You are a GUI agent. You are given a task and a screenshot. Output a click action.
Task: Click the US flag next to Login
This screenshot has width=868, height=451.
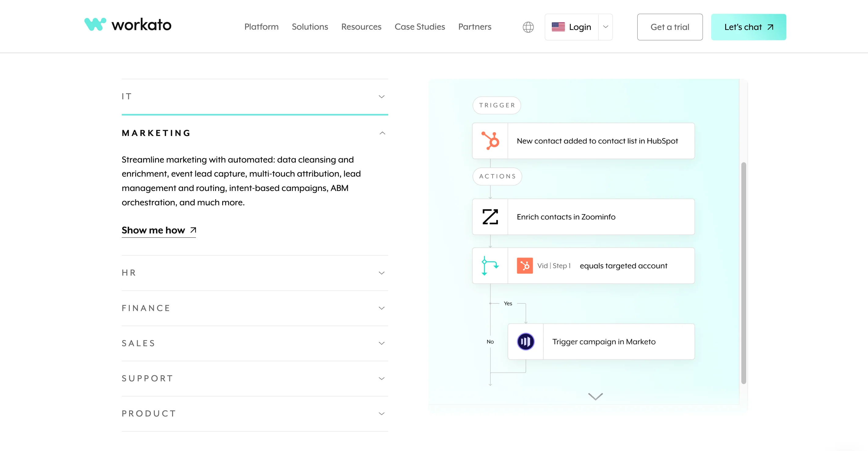click(558, 27)
